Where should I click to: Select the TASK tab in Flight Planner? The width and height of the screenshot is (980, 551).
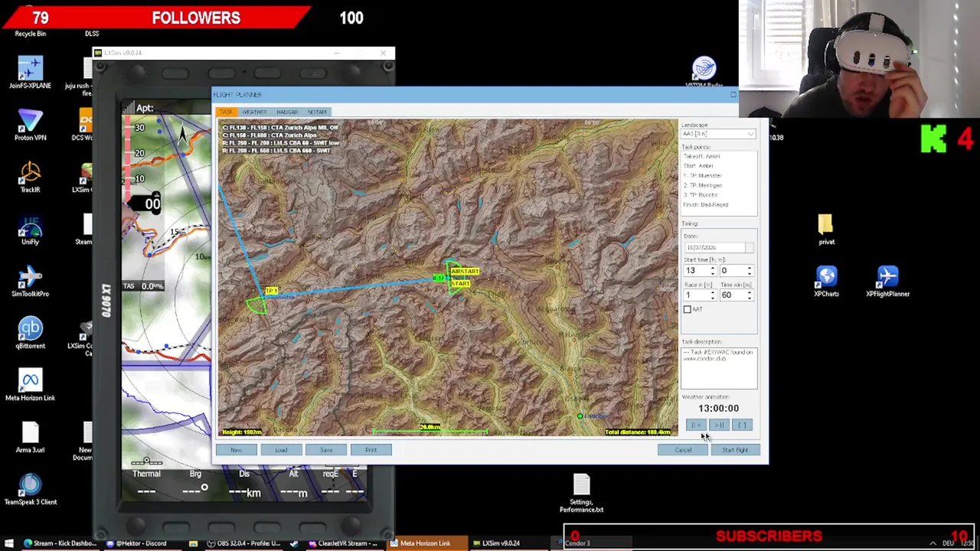tap(227, 112)
